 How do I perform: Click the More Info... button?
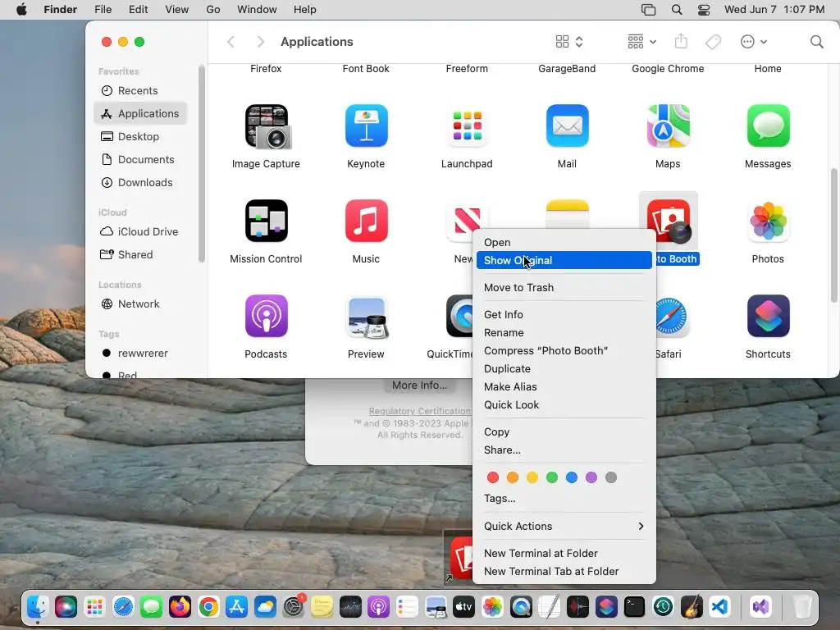coord(419,386)
